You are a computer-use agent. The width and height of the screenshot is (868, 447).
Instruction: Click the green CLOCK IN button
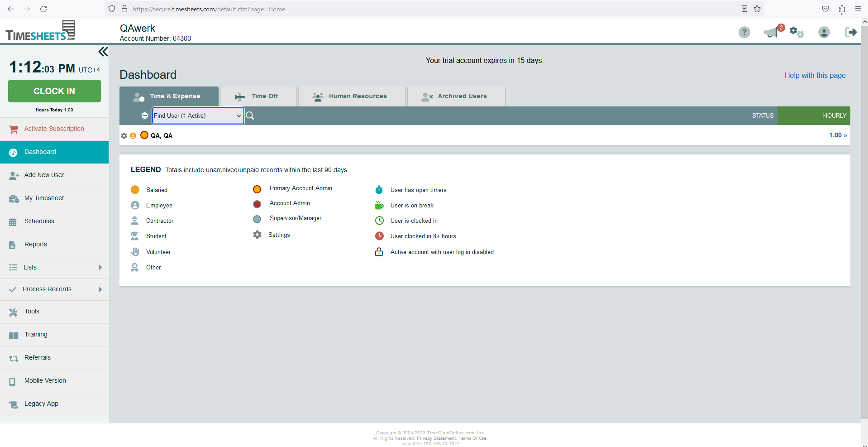[x=54, y=91]
